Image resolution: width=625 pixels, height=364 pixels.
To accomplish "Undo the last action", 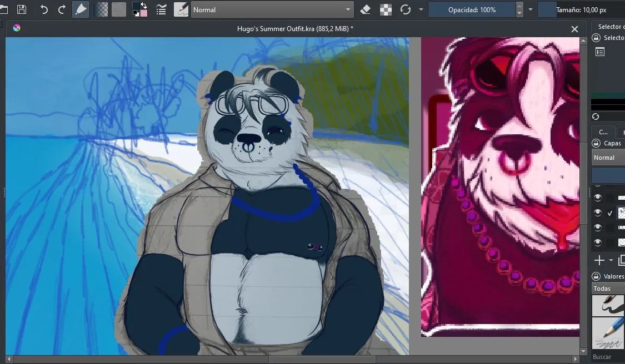I will [44, 9].
